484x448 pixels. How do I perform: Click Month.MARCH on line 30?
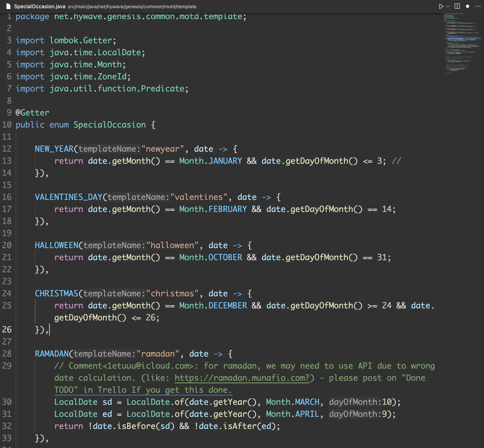click(x=293, y=402)
